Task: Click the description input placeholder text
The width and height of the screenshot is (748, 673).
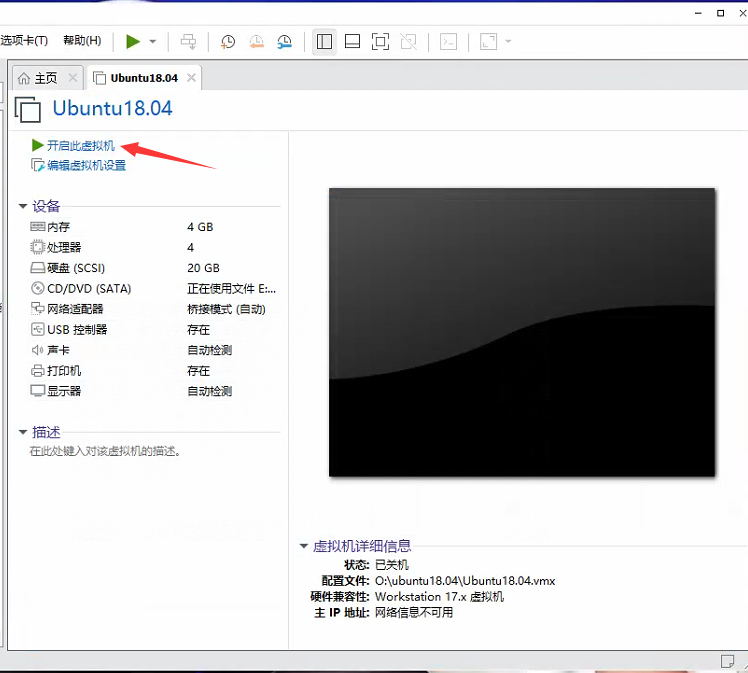Action: pyautogui.click(x=105, y=451)
